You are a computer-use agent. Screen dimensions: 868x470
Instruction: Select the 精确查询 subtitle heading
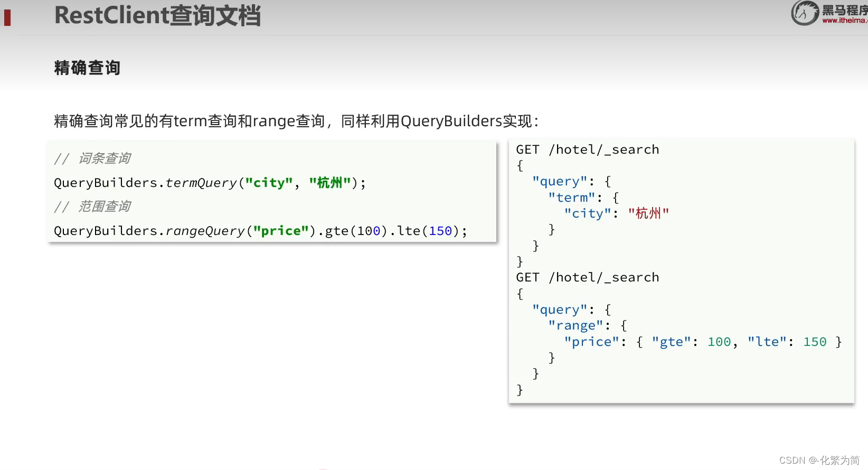(87, 68)
